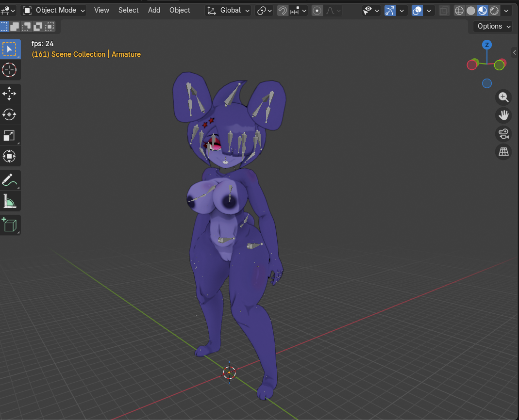Select the Rotate tool
519x420 pixels.
(x=10, y=114)
